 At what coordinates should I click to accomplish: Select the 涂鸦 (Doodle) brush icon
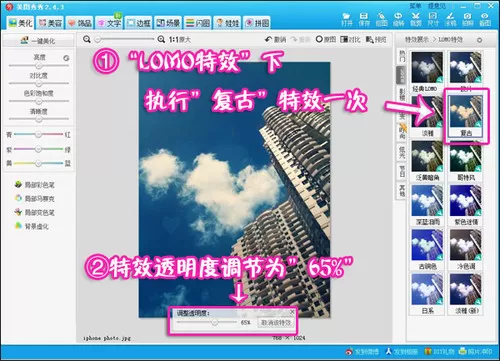click(450, 19)
